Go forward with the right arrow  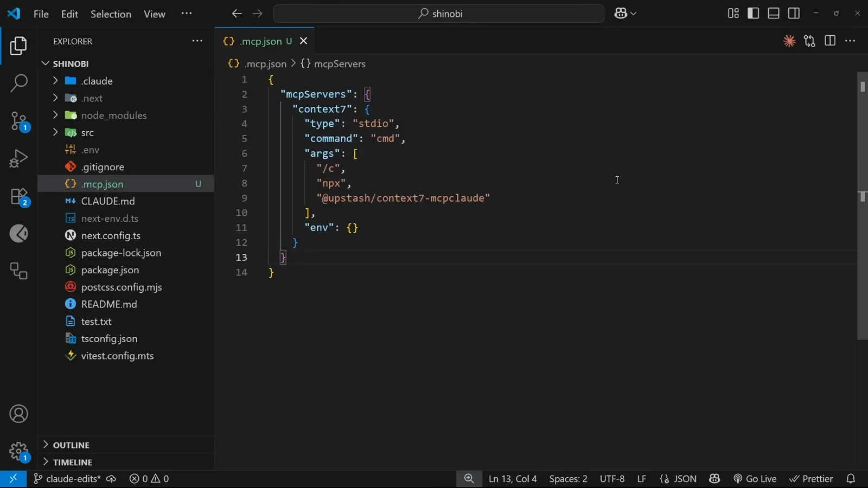257,14
